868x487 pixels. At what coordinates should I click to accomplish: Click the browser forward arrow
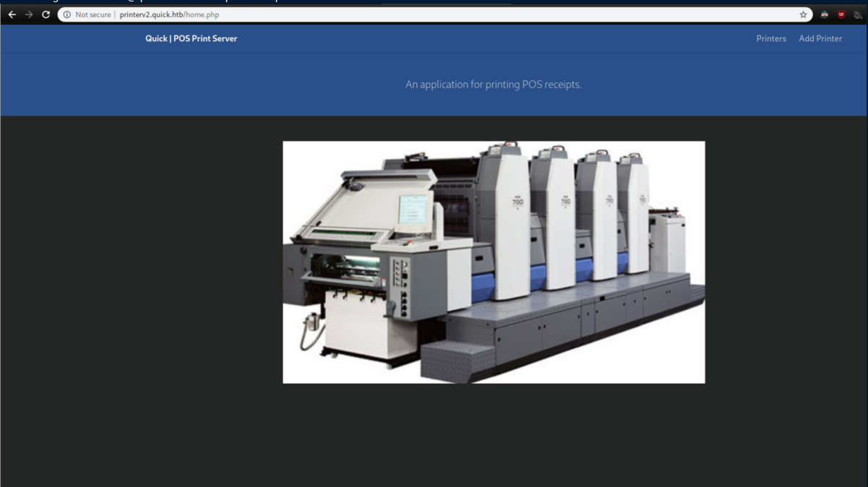[x=29, y=14]
